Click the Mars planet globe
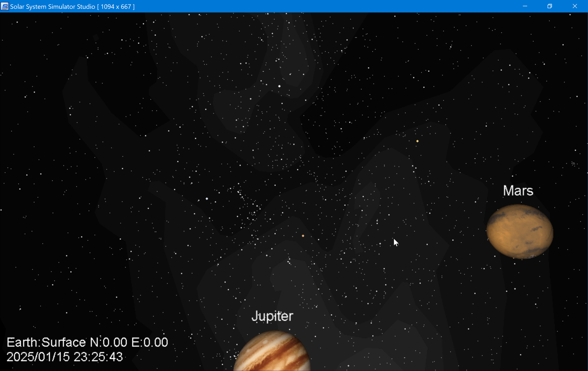 [x=520, y=232]
